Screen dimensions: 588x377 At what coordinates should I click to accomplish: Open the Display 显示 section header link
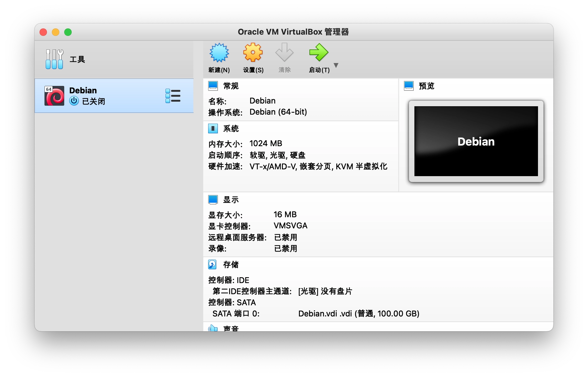(231, 200)
